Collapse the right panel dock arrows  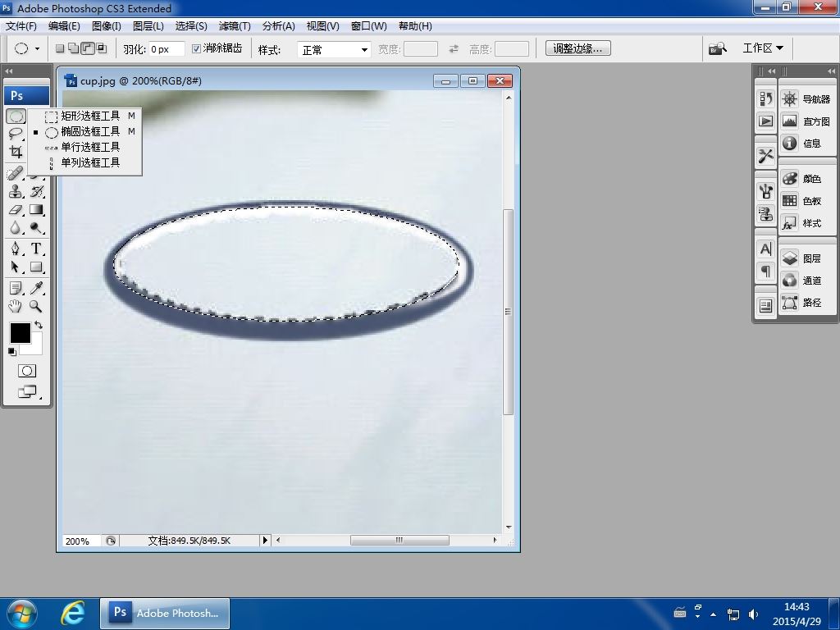pos(831,71)
